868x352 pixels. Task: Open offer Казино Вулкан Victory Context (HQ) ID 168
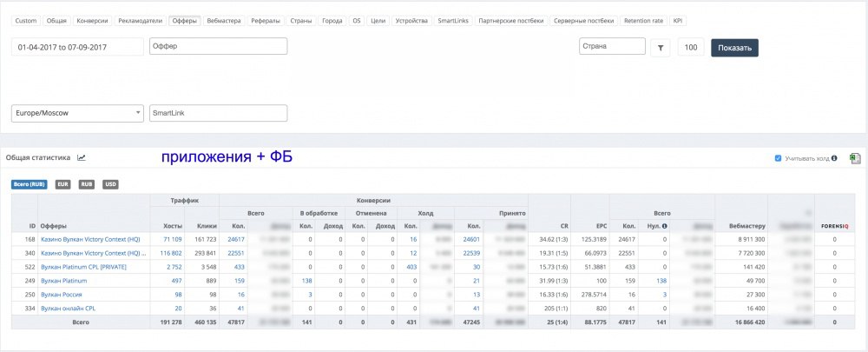pos(90,240)
